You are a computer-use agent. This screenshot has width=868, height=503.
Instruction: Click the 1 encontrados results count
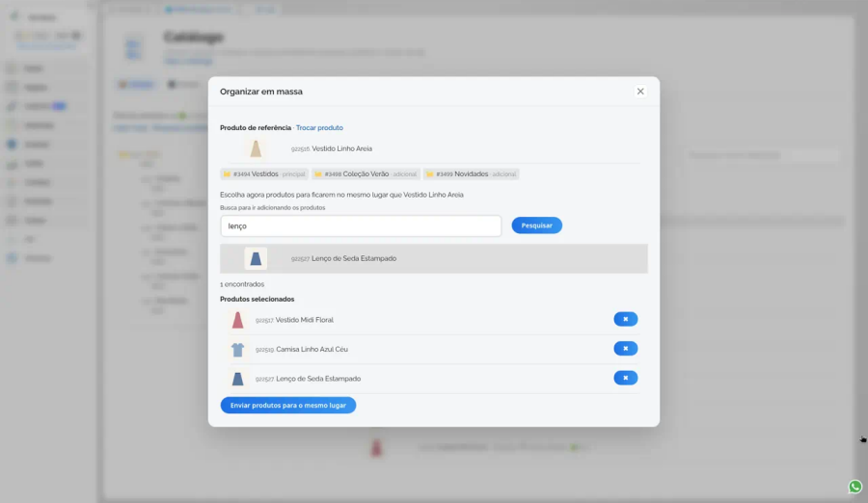(242, 284)
